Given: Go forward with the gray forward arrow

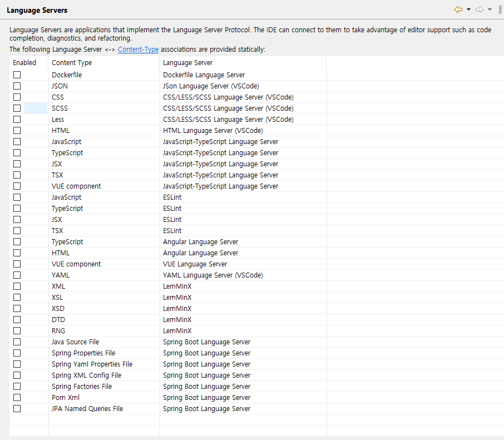Looking at the screenshot, I should pyautogui.click(x=480, y=9).
